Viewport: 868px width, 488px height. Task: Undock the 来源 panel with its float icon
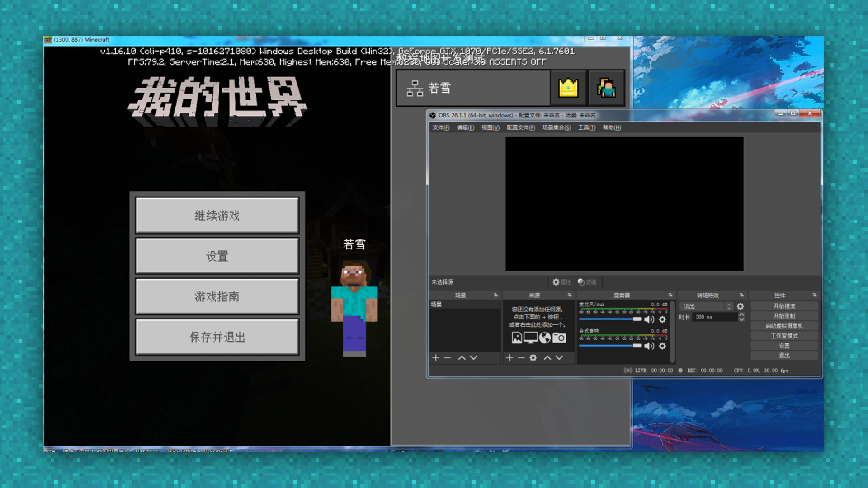click(570, 295)
